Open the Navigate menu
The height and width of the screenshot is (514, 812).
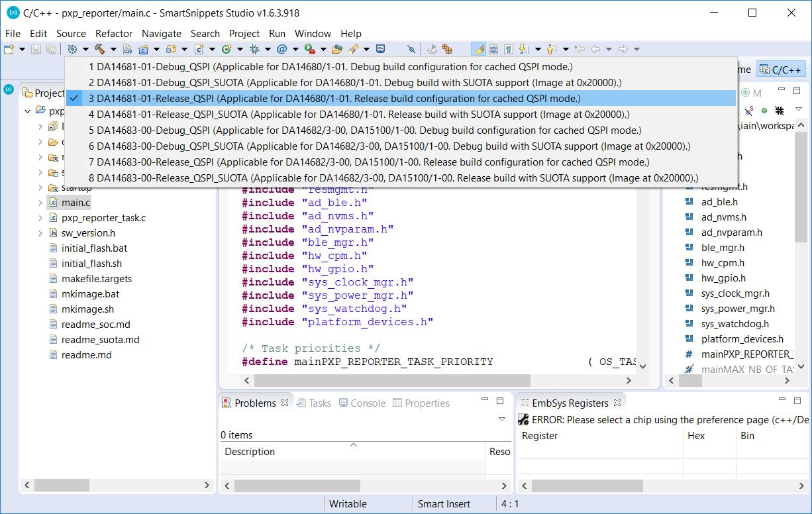162,33
